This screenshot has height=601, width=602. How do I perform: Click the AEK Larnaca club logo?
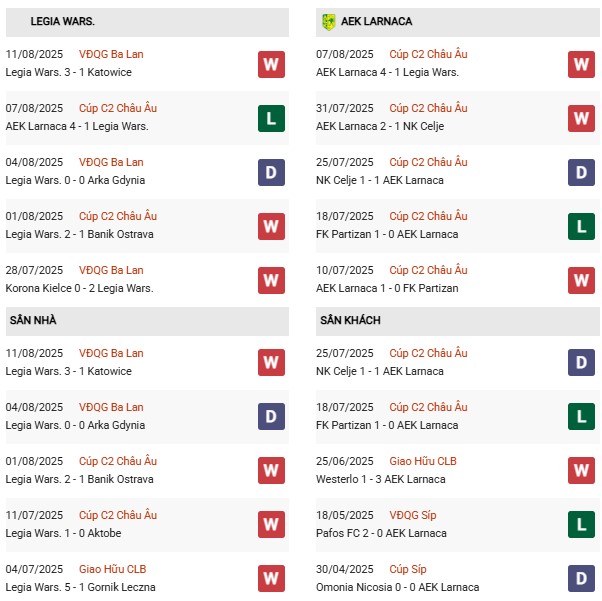coord(327,21)
